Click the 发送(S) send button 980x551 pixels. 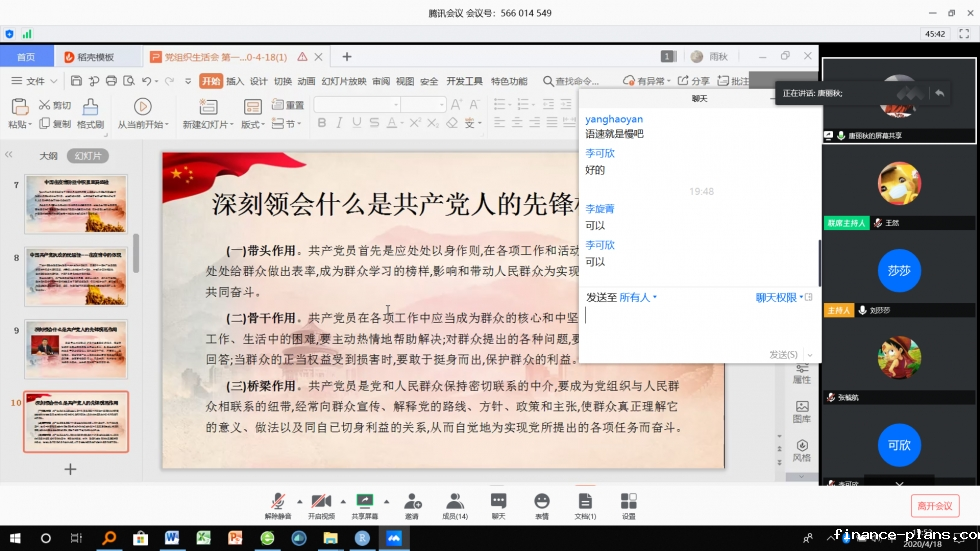point(783,354)
